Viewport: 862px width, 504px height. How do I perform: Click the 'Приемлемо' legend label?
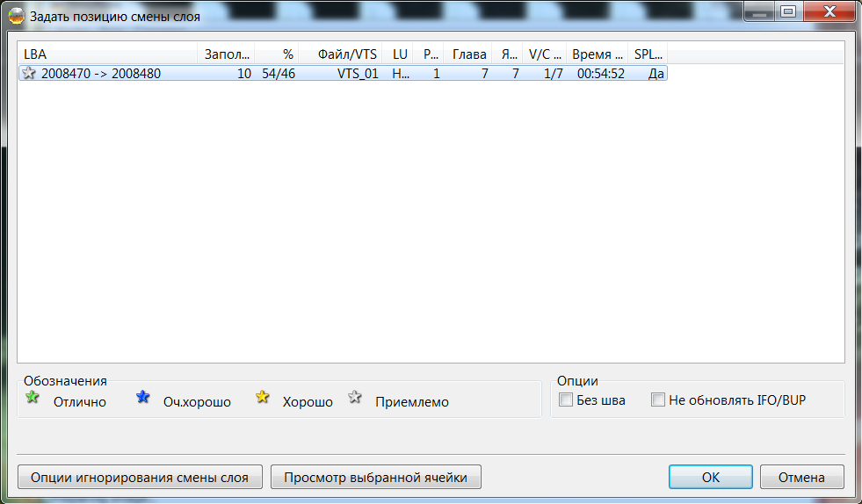coord(412,402)
